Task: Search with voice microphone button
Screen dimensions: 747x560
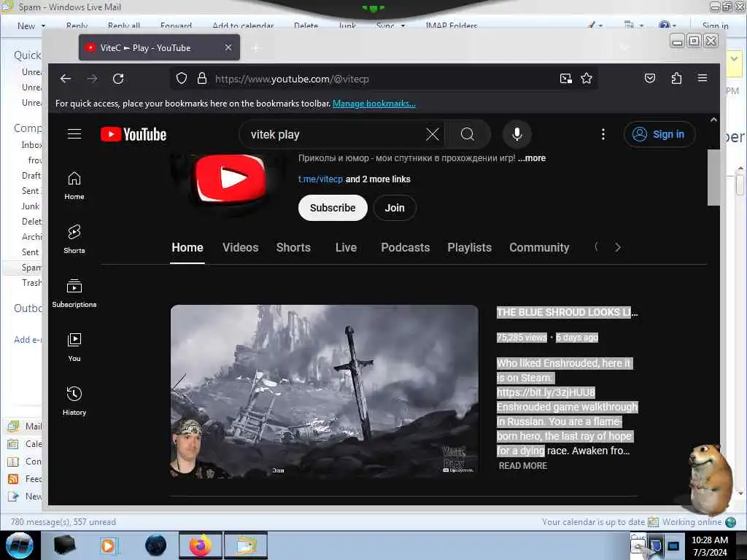Action: (x=517, y=134)
